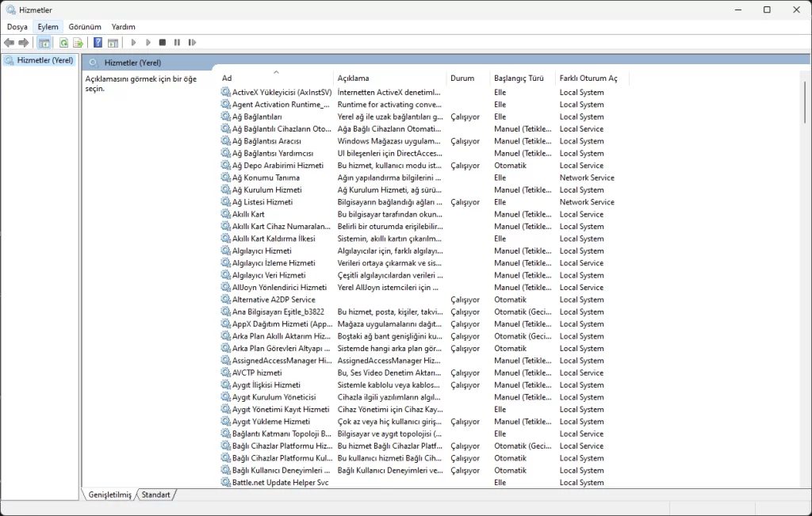Click the Durum column header
Image resolution: width=812 pixels, height=516 pixels.
click(462, 78)
